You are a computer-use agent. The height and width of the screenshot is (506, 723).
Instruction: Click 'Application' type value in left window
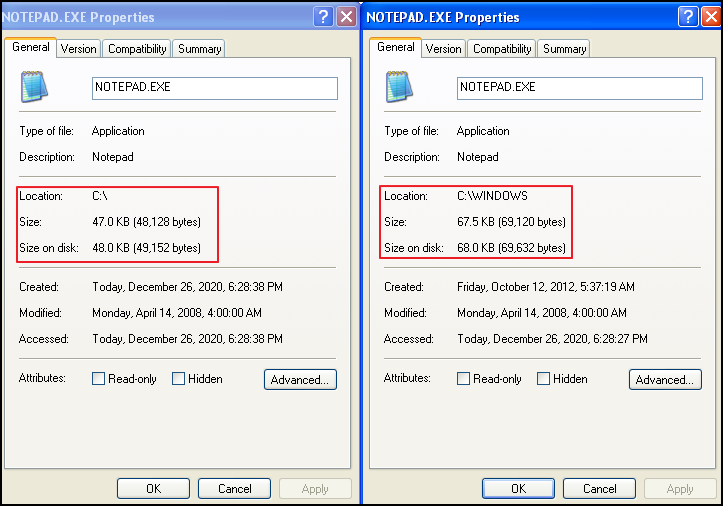click(118, 131)
